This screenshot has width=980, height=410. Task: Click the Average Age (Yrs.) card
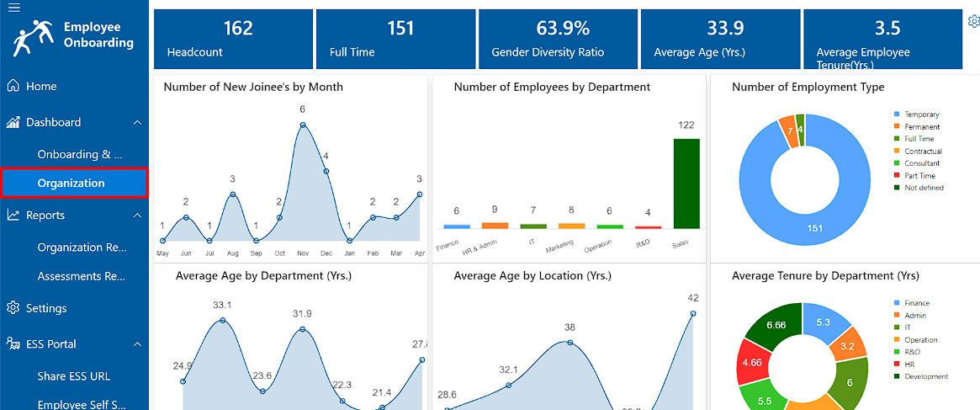pyautogui.click(x=721, y=39)
